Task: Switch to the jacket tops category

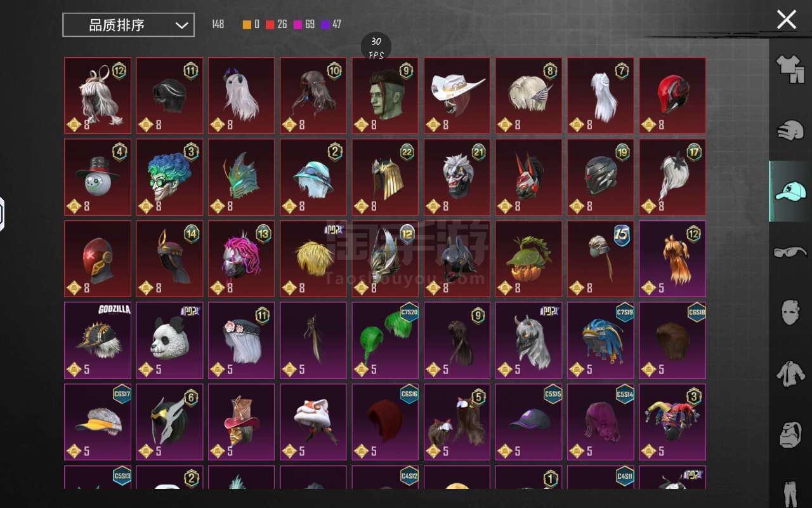Action: coord(790,373)
